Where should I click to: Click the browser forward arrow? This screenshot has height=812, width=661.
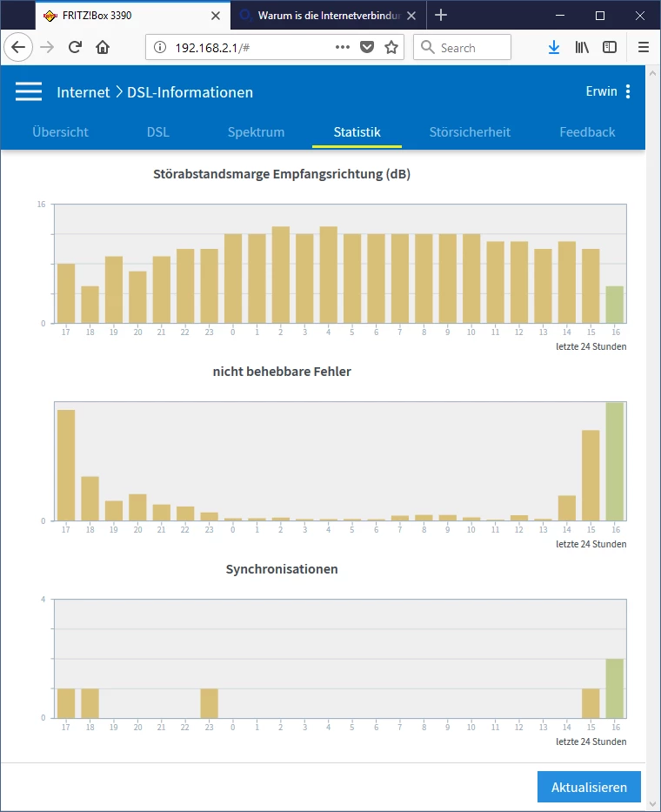(47, 48)
